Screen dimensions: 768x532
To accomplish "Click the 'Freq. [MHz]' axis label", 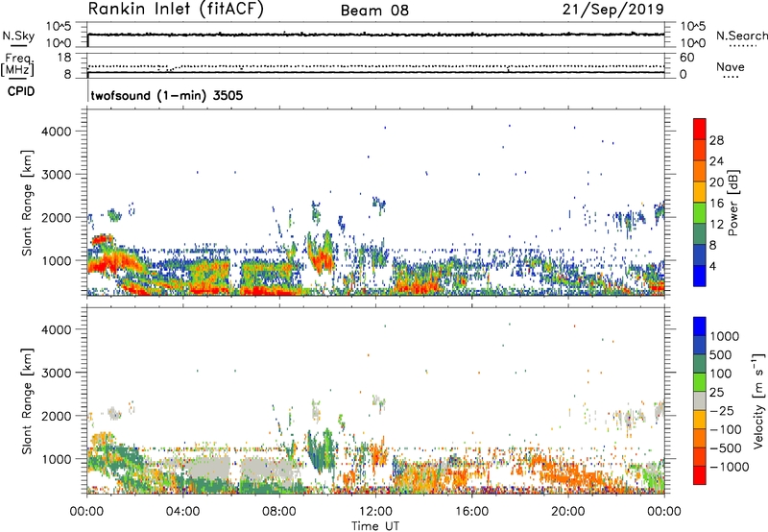I will [x=17, y=64].
